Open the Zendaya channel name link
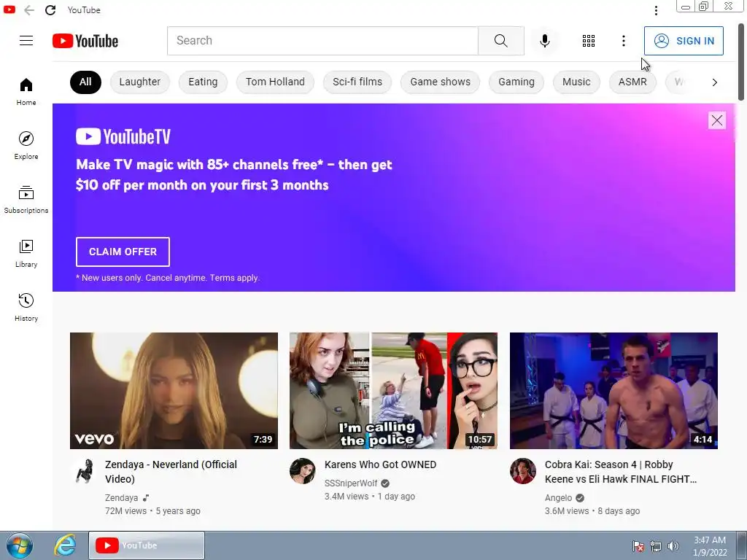This screenshot has width=747, height=560. tap(122, 497)
